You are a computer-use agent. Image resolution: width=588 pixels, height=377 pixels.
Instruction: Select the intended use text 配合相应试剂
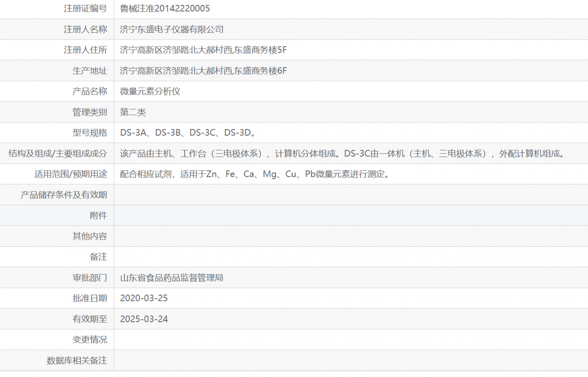pos(255,174)
